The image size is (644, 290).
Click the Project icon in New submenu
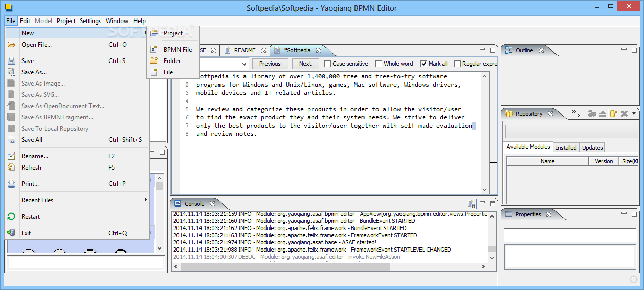click(x=153, y=33)
